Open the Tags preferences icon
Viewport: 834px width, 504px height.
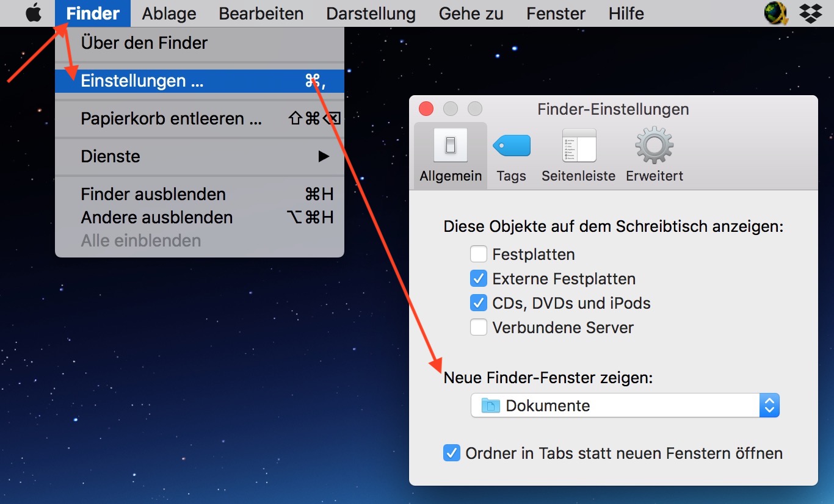511,146
